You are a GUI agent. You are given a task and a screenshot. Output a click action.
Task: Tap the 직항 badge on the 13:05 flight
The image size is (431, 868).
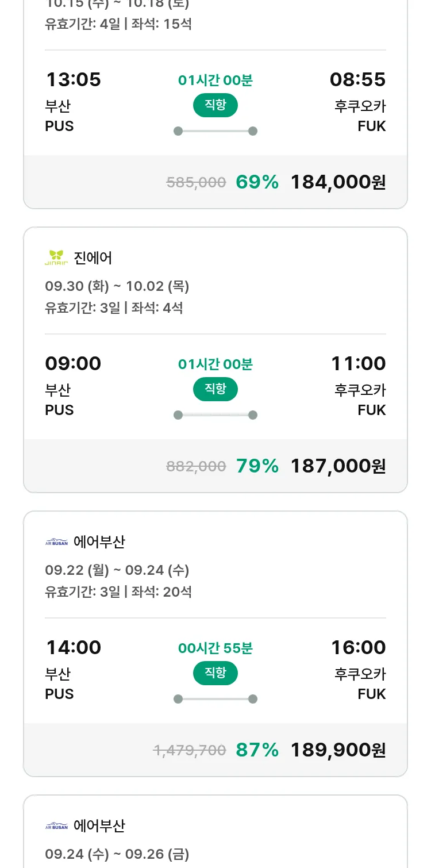click(215, 105)
